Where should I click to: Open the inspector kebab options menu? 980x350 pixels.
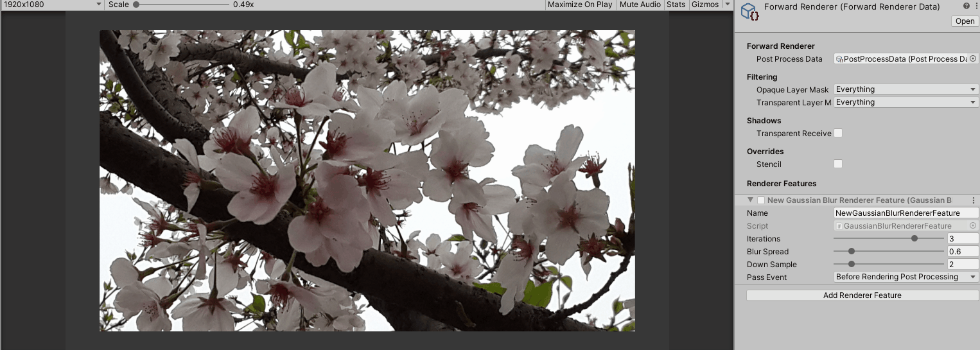click(x=975, y=6)
